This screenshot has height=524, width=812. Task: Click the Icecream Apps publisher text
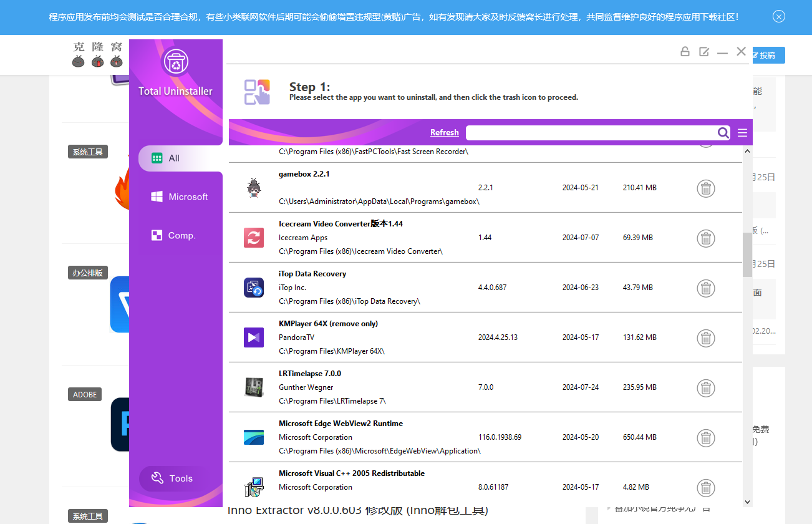coord(303,238)
